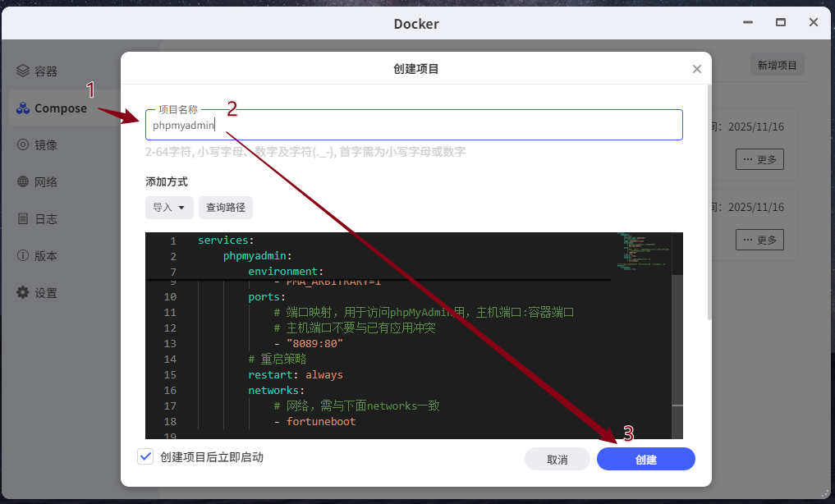This screenshot has width=835, height=504.
Task: Click the Containers (容器) sidebar icon
Action: coord(23,71)
